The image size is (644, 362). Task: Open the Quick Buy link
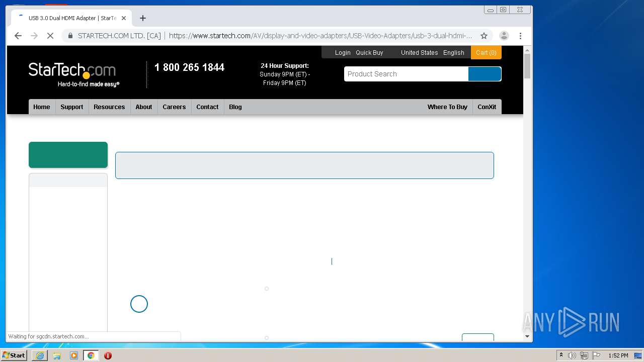[x=369, y=52]
